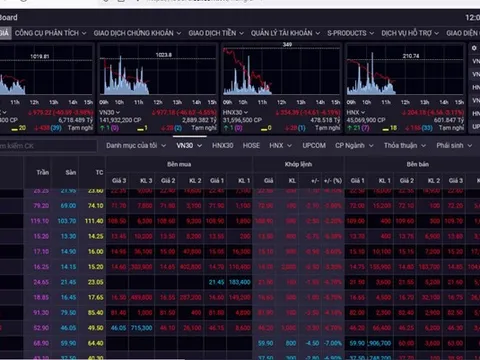Click the Giá 3 header under Bên mua

pyautogui.click(x=119, y=181)
